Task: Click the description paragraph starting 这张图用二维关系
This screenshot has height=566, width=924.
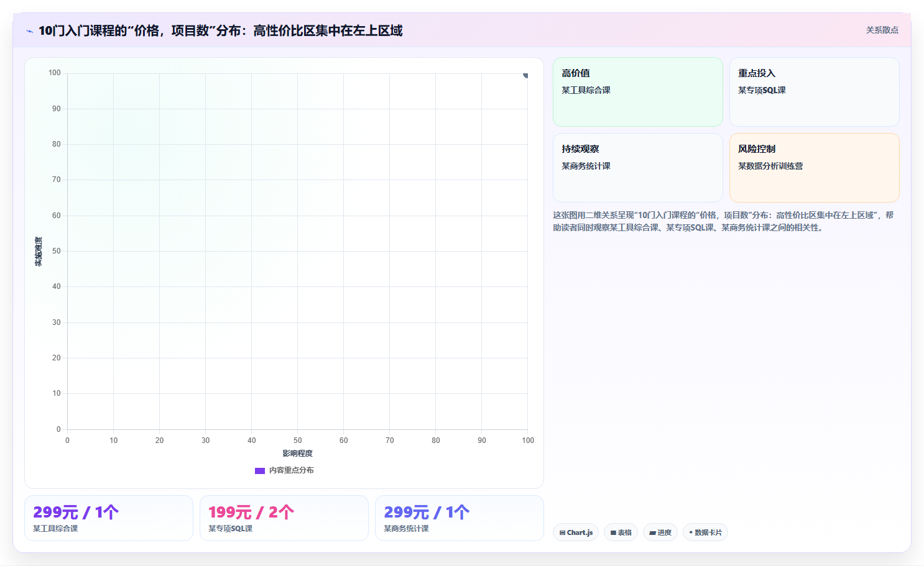Action: [723, 221]
